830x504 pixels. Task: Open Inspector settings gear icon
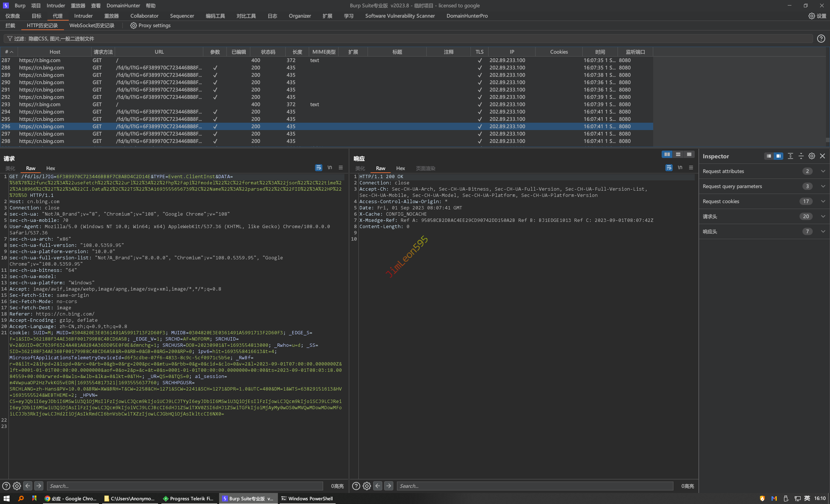click(812, 156)
